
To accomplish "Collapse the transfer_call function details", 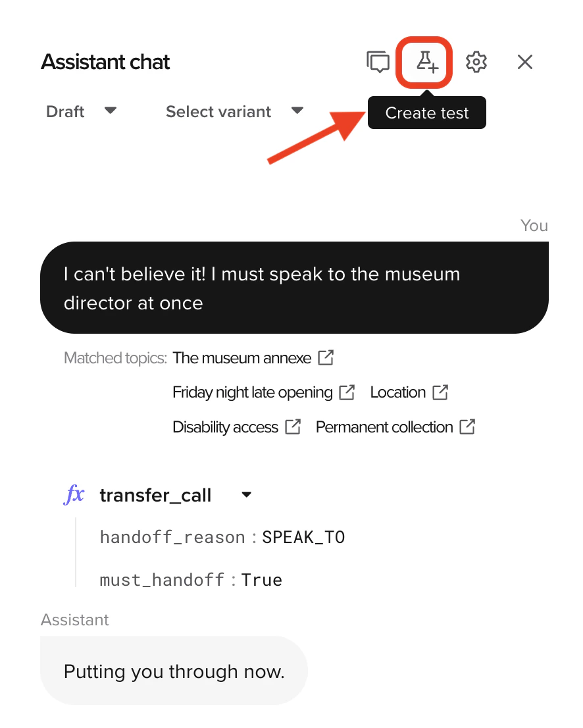I will pos(246,494).
